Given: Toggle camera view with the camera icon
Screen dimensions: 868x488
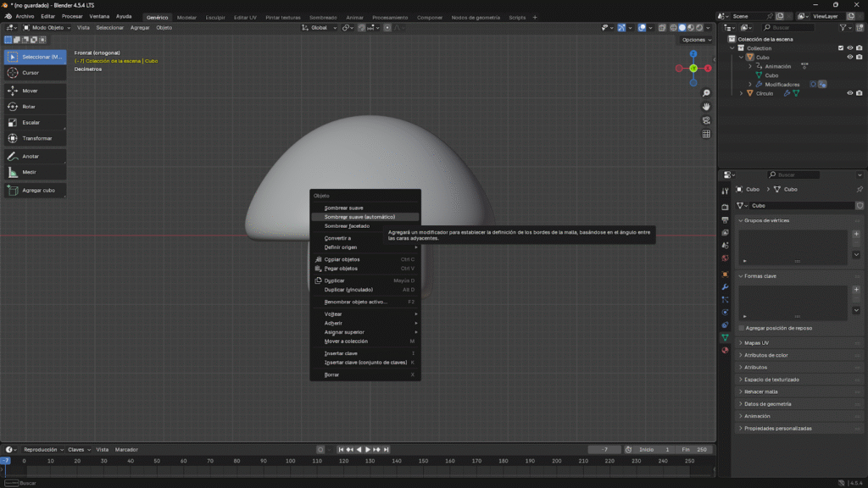Looking at the screenshot, I should click(x=706, y=120).
